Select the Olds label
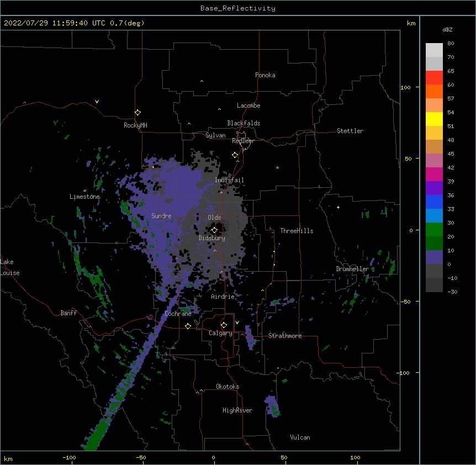Screen dimensions: 476x465 [214, 218]
